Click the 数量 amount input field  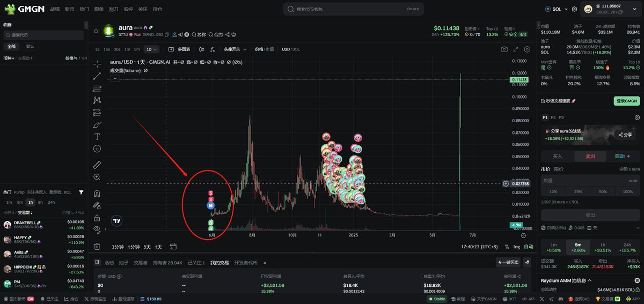click(590, 181)
